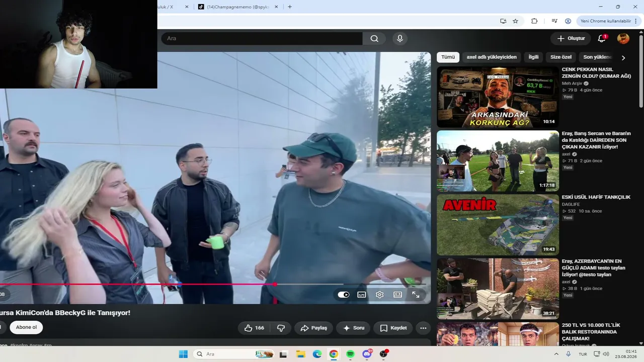This screenshot has width=644, height=362.
Task: Open video player settings gear
Action: [x=380, y=295]
